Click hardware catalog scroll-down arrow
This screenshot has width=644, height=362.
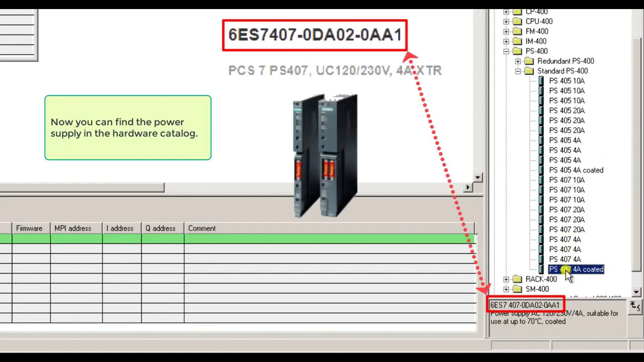click(636, 292)
